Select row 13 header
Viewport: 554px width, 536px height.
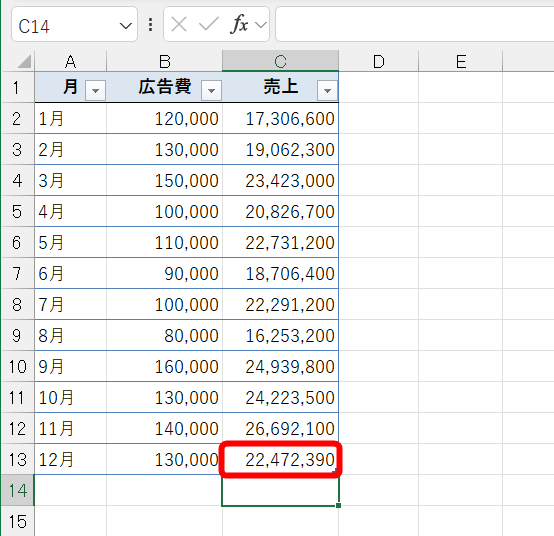(x=18, y=459)
